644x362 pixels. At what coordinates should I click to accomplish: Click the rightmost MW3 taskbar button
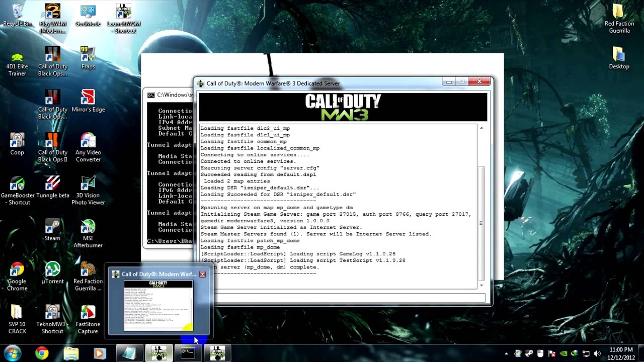[217, 353]
